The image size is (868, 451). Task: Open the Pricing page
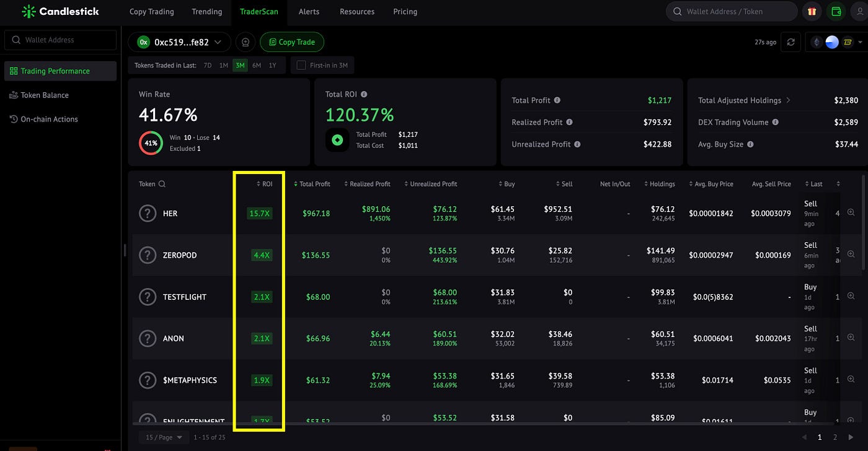(x=405, y=11)
